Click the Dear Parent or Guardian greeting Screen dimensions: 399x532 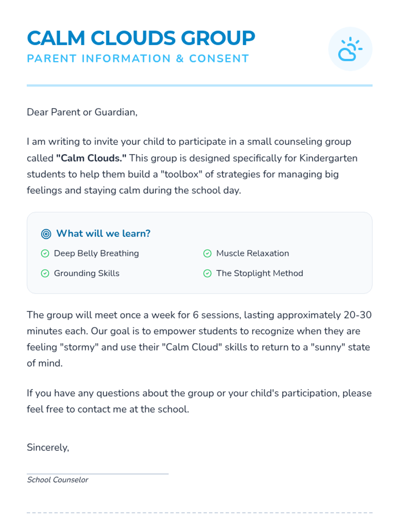[x=82, y=112]
